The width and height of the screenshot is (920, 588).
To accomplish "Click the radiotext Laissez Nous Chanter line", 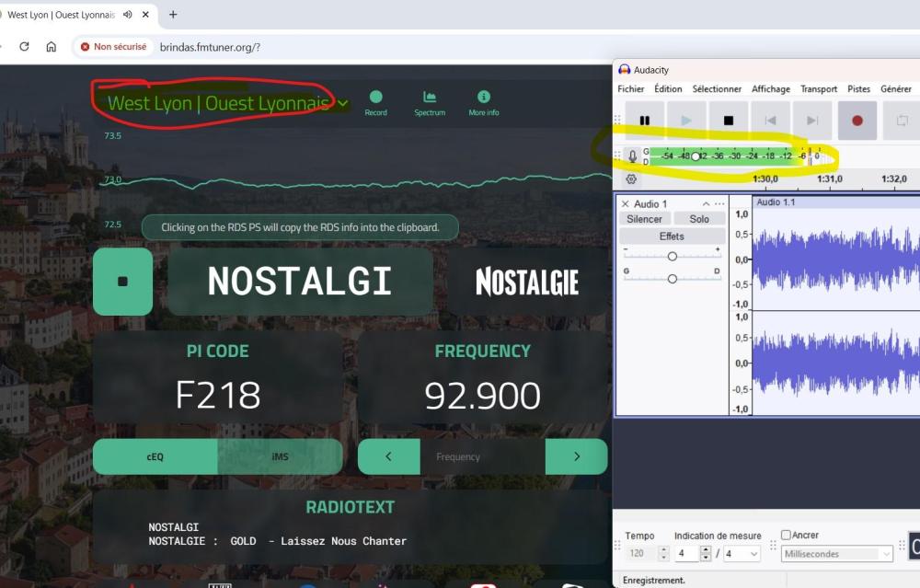I will click(278, 541).
